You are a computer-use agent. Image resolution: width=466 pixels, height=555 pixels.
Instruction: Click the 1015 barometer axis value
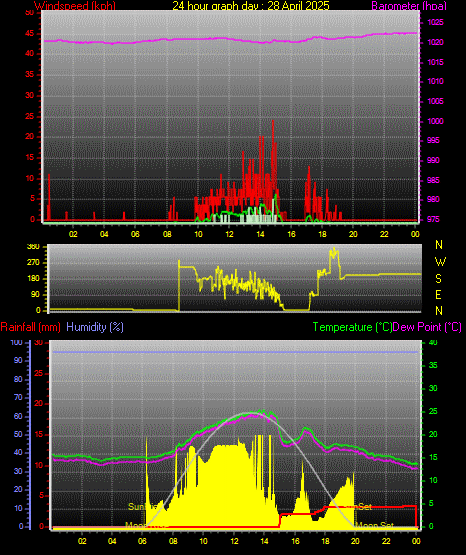point(435,62)
